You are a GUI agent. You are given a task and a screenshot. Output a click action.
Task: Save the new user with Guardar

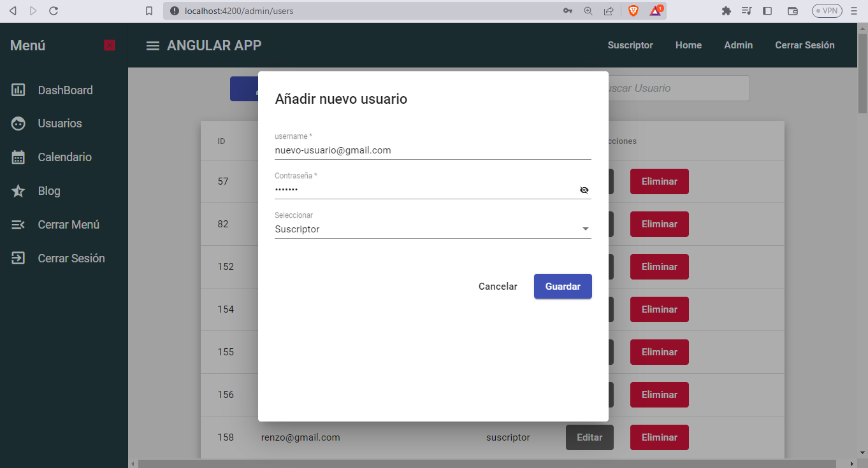pos(563,286)
